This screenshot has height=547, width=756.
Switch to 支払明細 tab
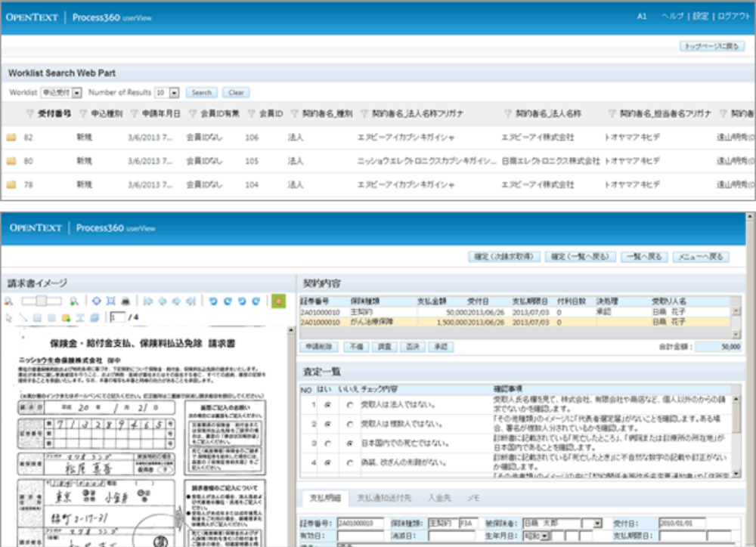click(x=325, y=498)
